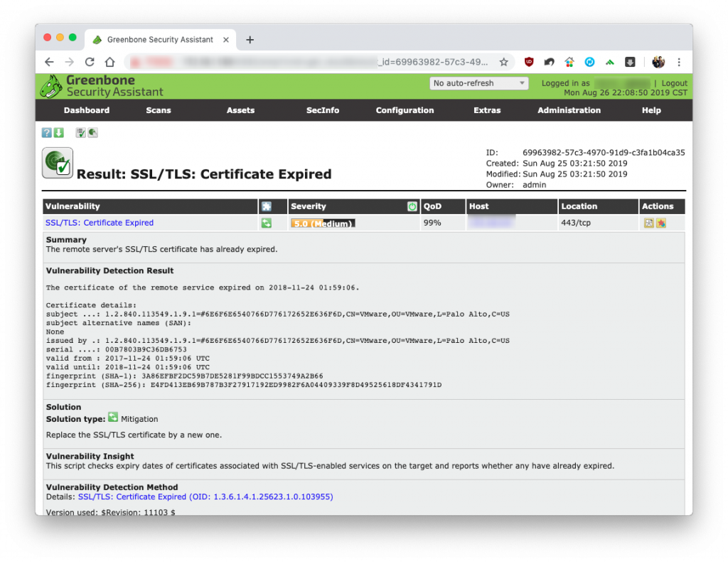728x562 pixels.
Task: Click the puzzle piece icon in table header
Action: [x=267, y=207]
